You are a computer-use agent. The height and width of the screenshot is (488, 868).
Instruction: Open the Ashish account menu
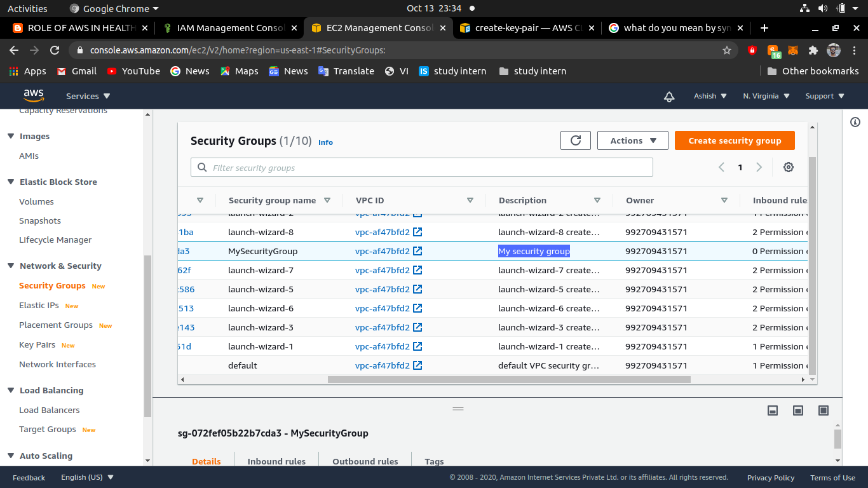tap(710, 96)
